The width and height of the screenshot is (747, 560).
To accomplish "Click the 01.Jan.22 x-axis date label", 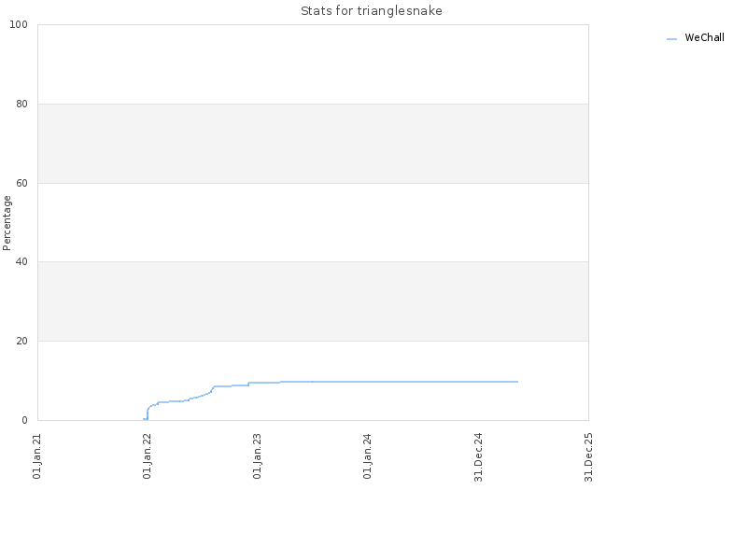I will [148, 456].
